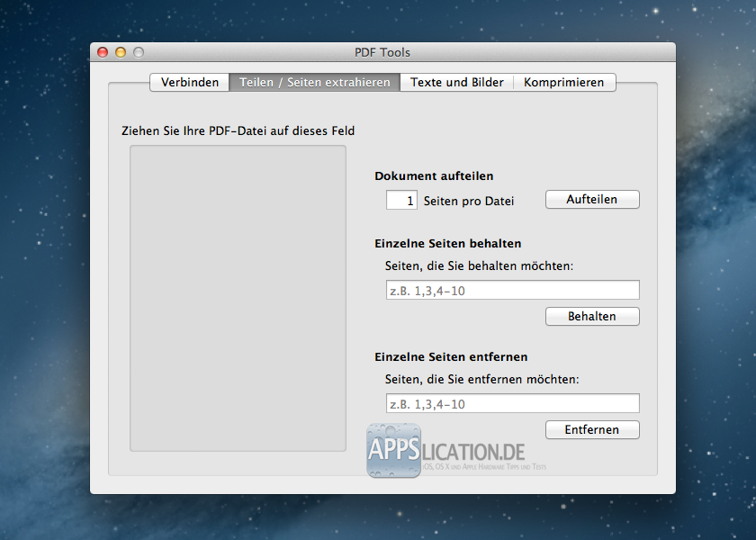
Task: Click the 'Einzelne Seiten behalten' heading
Action: (448, 244)
